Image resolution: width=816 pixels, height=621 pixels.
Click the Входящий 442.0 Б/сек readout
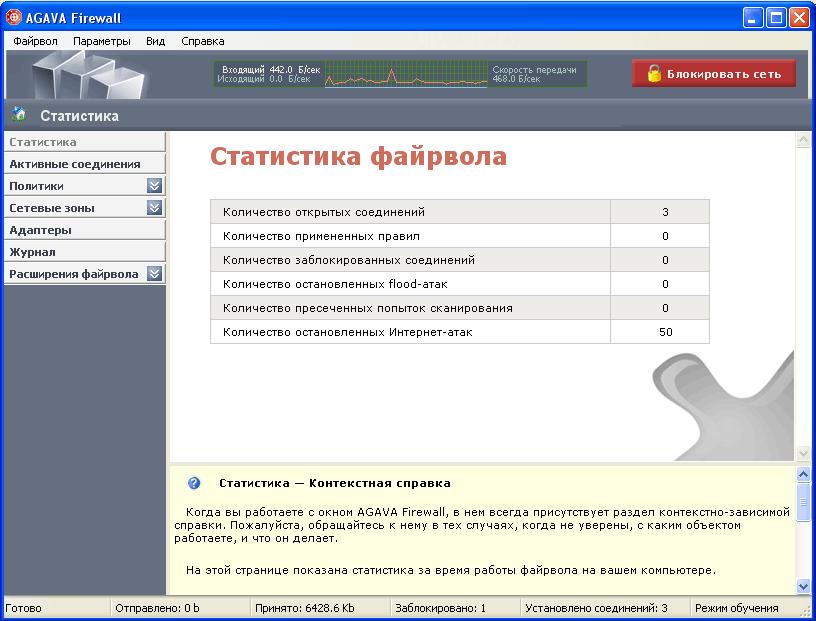271,69
